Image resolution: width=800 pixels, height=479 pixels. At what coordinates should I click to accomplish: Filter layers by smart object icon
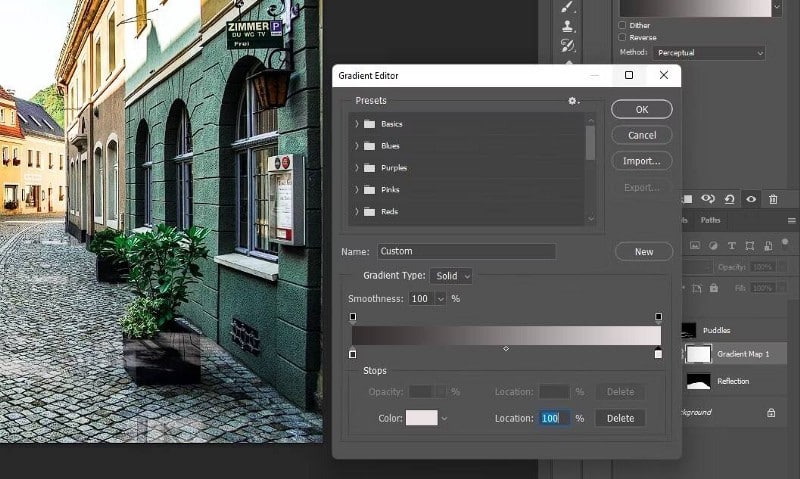point(768,246)
